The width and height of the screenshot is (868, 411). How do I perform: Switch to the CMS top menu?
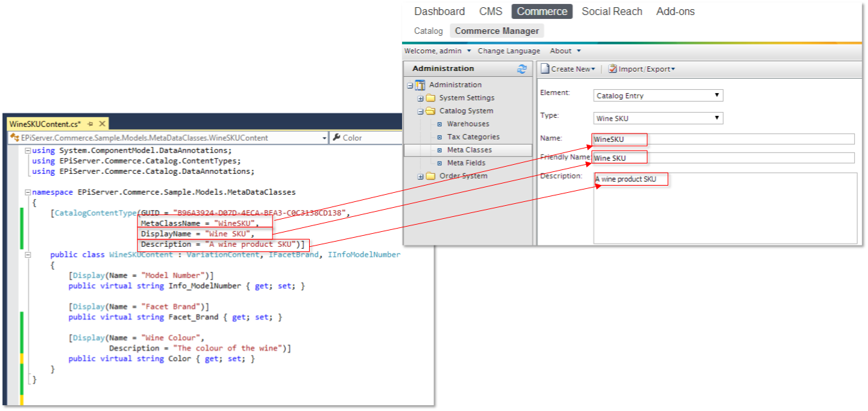(491, 12)
